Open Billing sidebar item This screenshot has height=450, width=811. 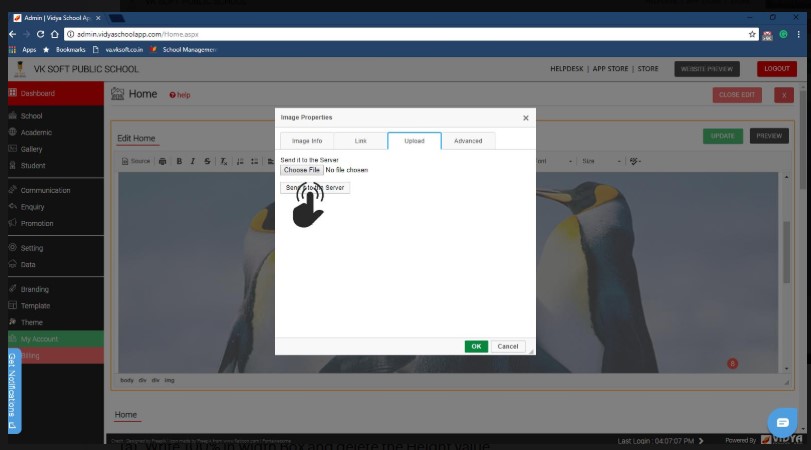coord(56,356)
